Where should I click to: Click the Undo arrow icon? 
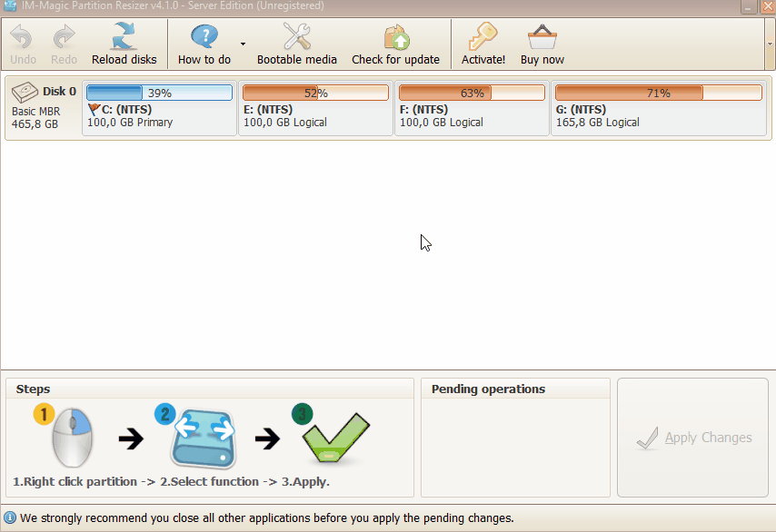click(21, 37)
